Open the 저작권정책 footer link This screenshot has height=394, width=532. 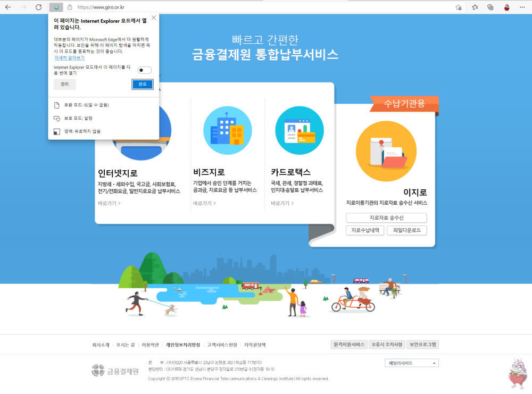click(x=255, y=345)
